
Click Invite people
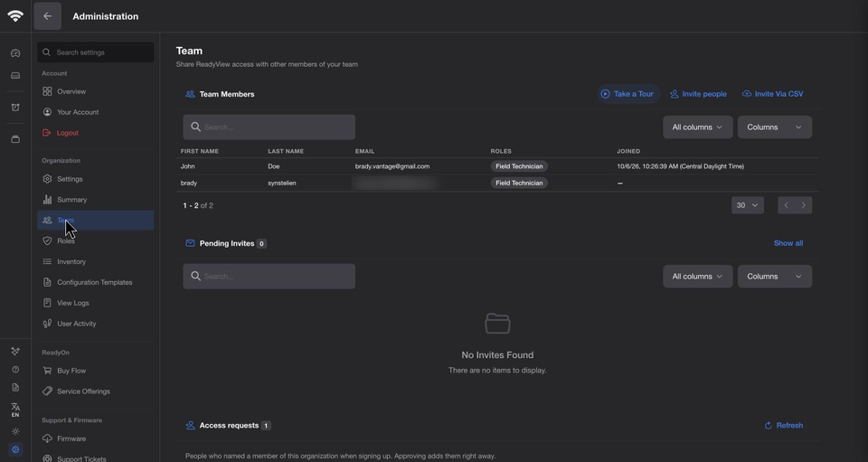tap(698, 94)
